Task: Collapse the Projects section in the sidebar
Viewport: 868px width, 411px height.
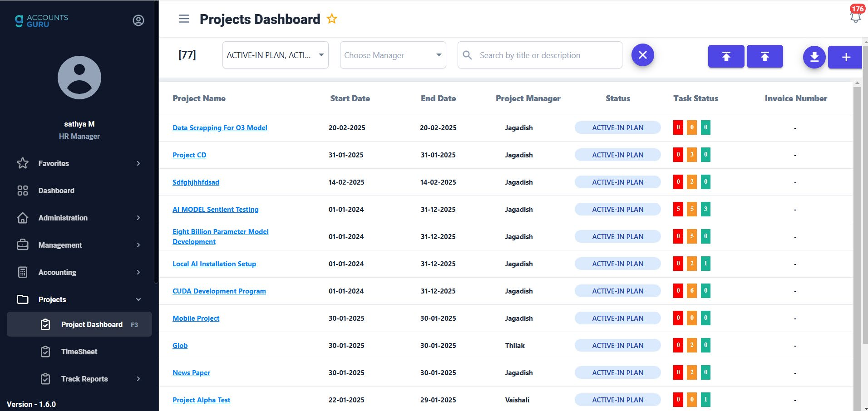Action: 138,299
